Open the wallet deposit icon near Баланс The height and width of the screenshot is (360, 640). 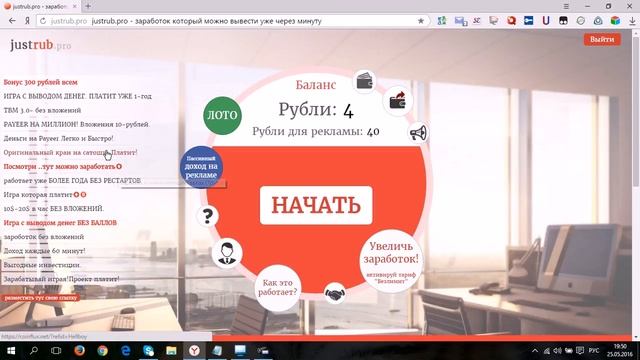364,81
